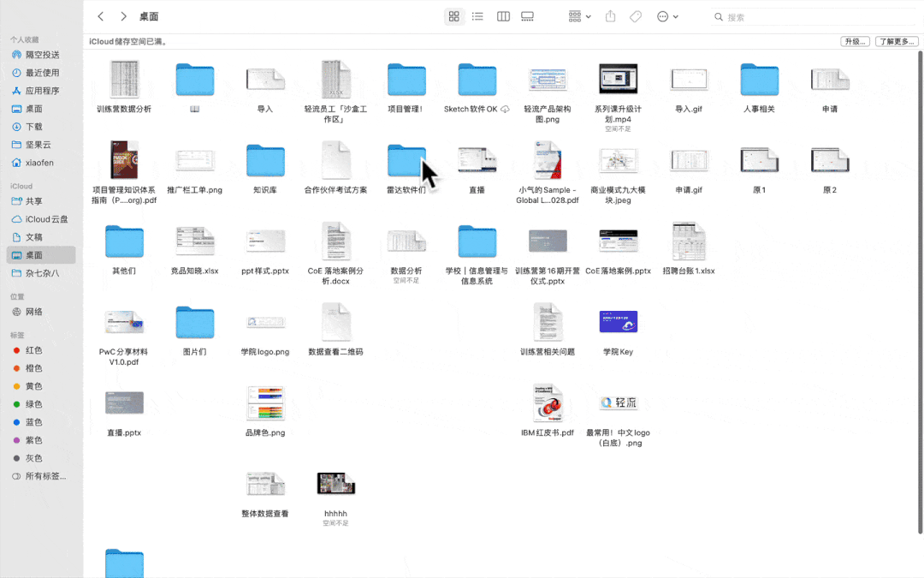Click the search field
The width and height of the screenshot is (924, 578).
click(815, 17)
